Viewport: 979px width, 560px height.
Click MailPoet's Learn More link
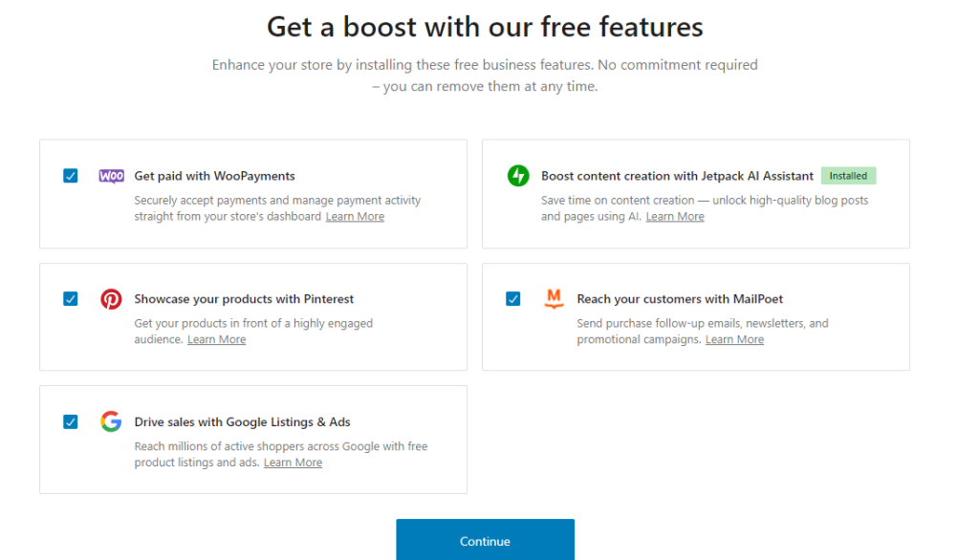[734, 339]
